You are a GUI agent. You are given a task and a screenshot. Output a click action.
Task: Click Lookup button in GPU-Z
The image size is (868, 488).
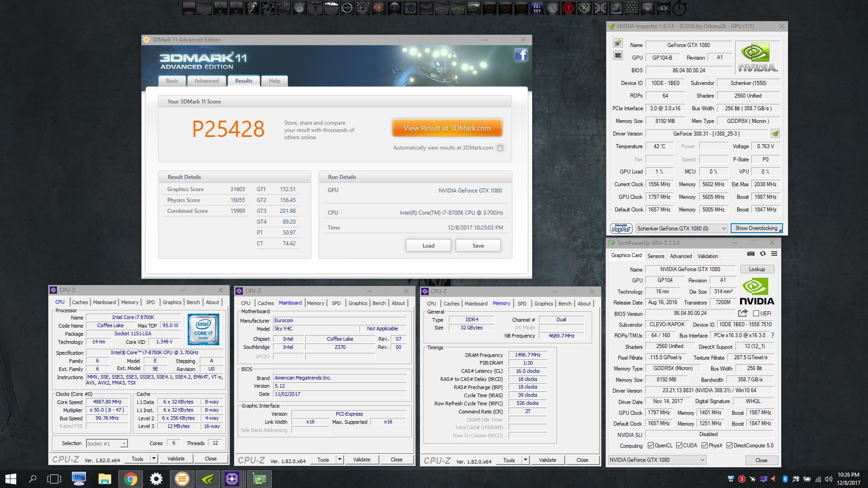[x=757, y=269]
